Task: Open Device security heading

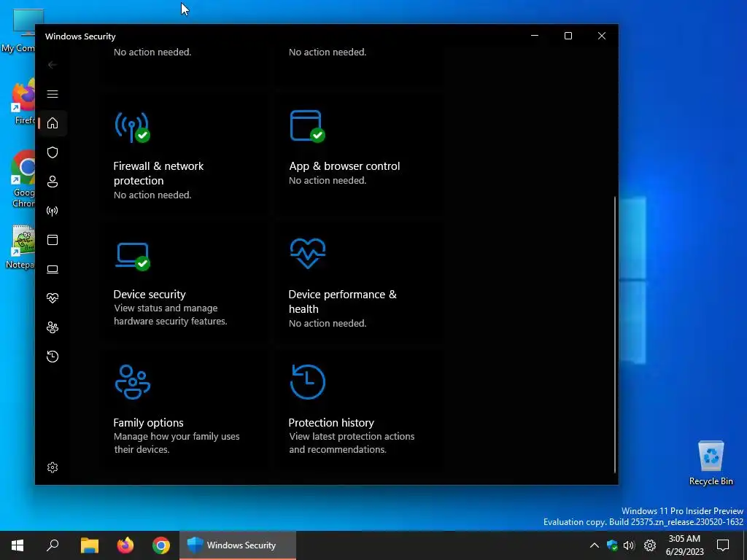Action: pyautogui.click(x=150, y=295)
